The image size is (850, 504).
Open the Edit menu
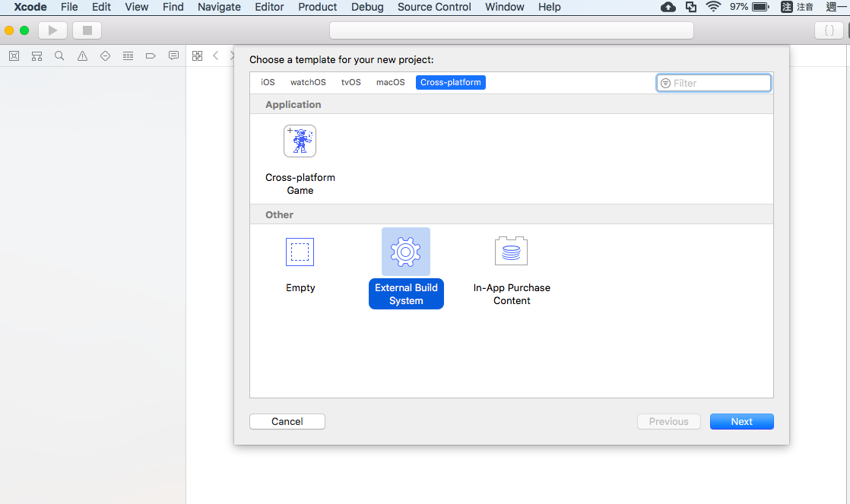click(101, 7)
